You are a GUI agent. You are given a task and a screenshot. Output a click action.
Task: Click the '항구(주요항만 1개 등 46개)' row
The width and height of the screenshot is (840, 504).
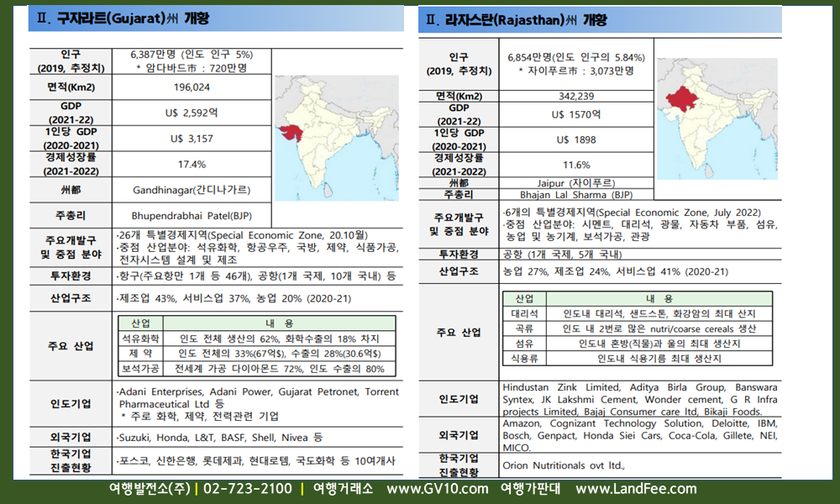(256, 276)
